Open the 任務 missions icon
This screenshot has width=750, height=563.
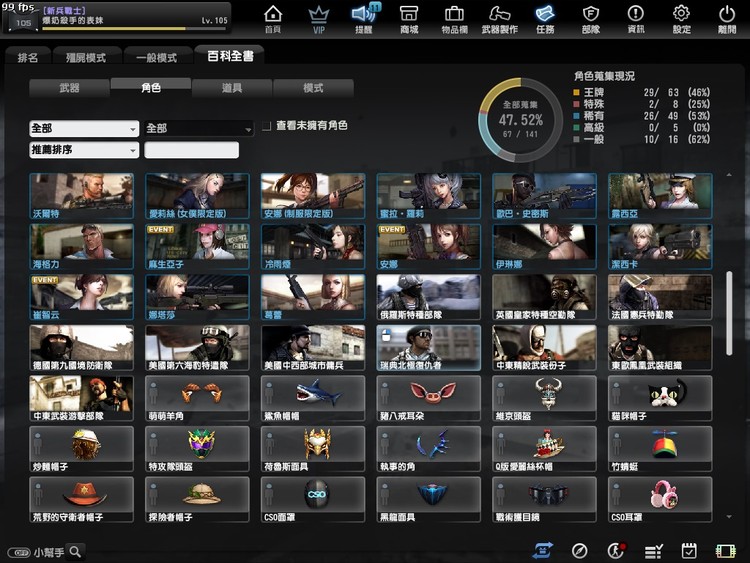click(x=545, y=19)
